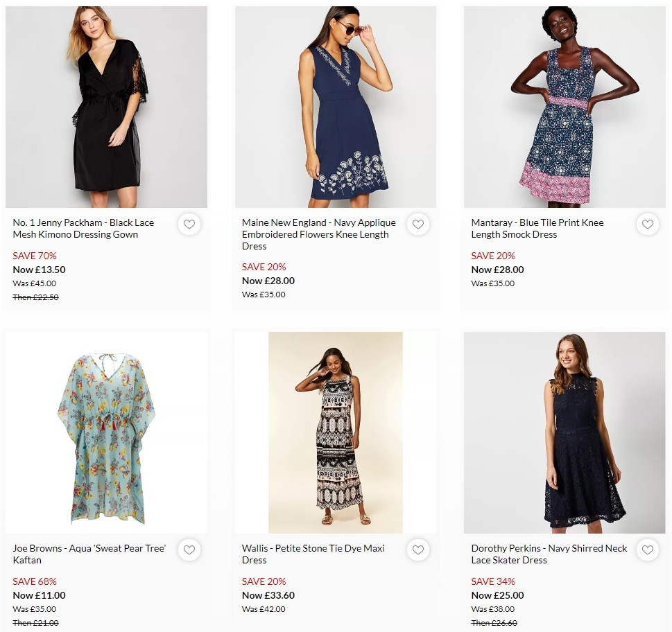Viewport: 672px width, 632px height.
Task: Click the photo of the navy applique dress
Action: pos(335,107)
